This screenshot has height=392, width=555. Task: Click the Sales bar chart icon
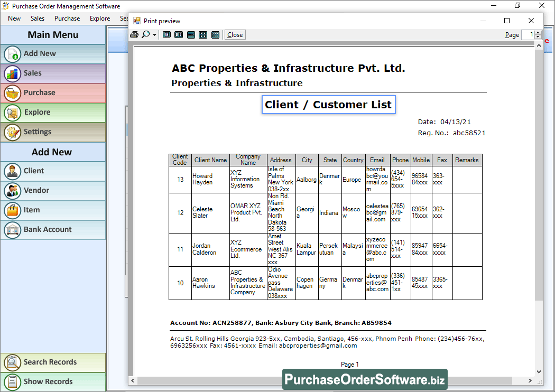(12, 73)
